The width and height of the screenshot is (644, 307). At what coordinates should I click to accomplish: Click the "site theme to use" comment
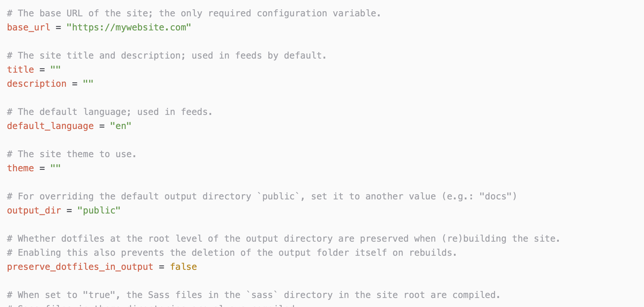(x=72, y=154)
